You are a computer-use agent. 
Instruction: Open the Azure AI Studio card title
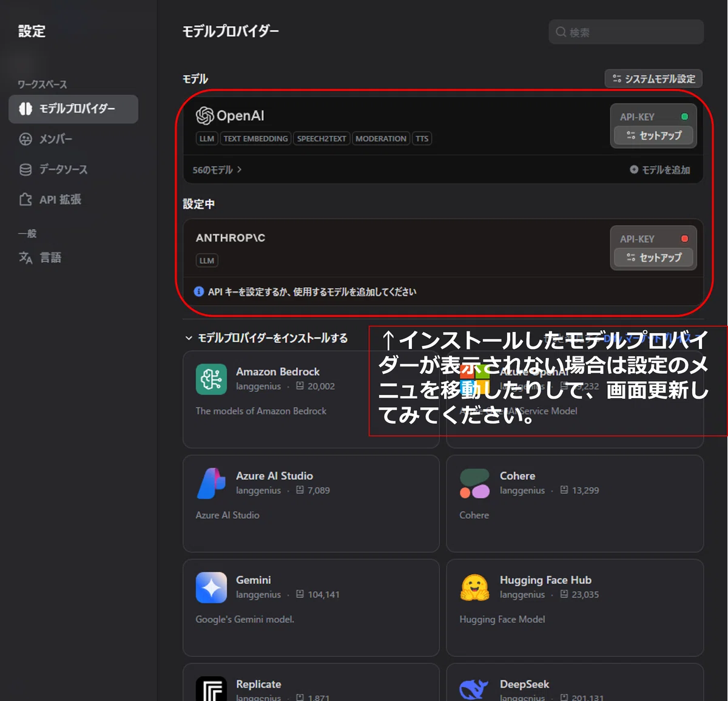pyautogui.click(x=274, y=476)
